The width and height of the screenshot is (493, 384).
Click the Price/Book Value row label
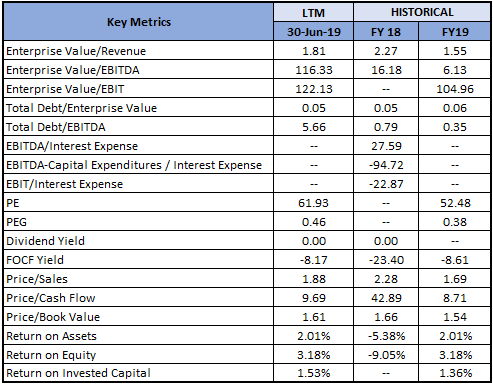(53, 317)
